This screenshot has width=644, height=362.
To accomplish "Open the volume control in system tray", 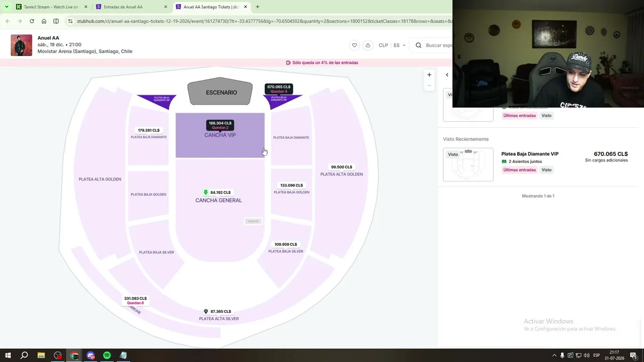I will (587, 355).
